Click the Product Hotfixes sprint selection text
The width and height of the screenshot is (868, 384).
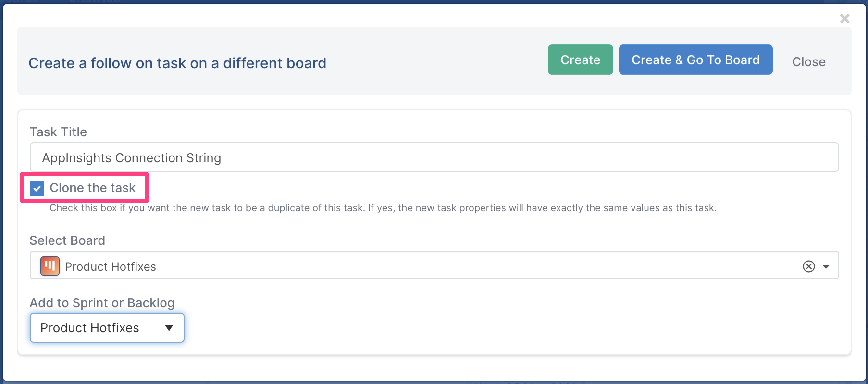(x=90, y=328)
